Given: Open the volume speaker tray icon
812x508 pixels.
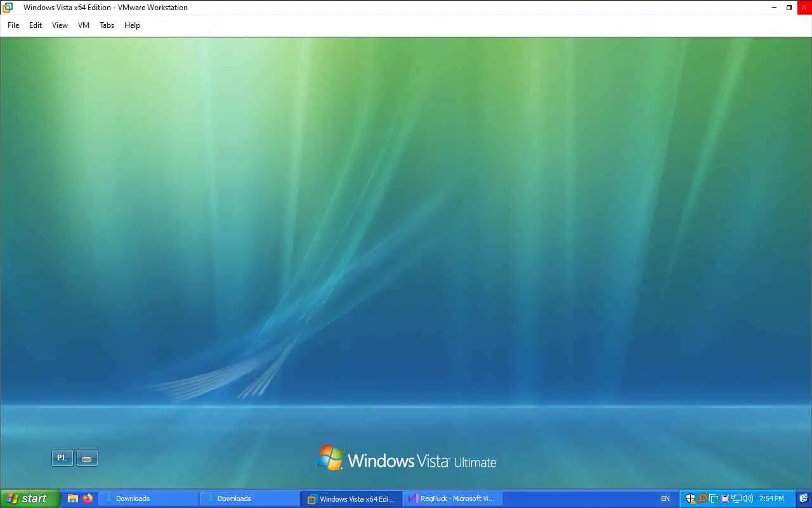Looking at the screenshot, I should [x=748, y=498].
